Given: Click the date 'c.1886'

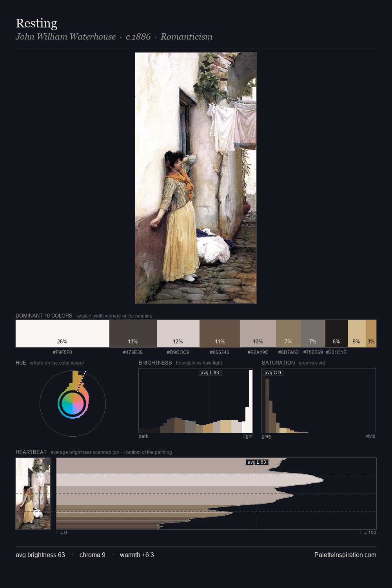Looking at the screenshot, I should coord(138,37).
